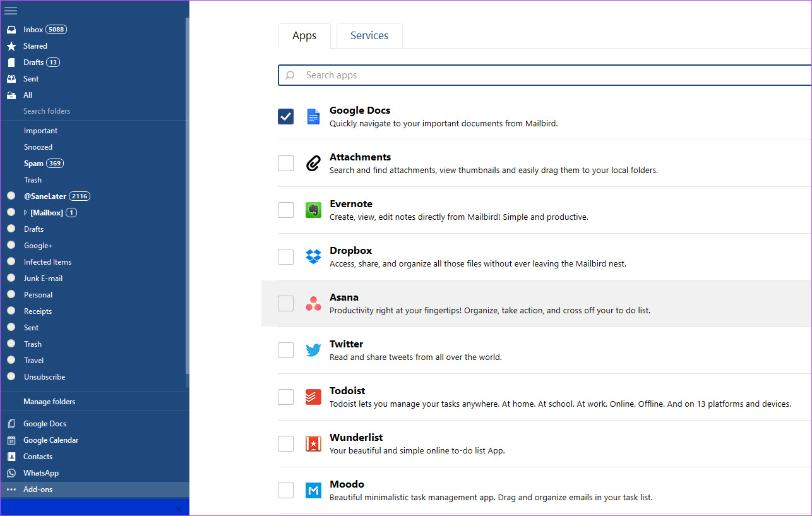Tick the Wunderlist checkbox

(x=285, y=444)
